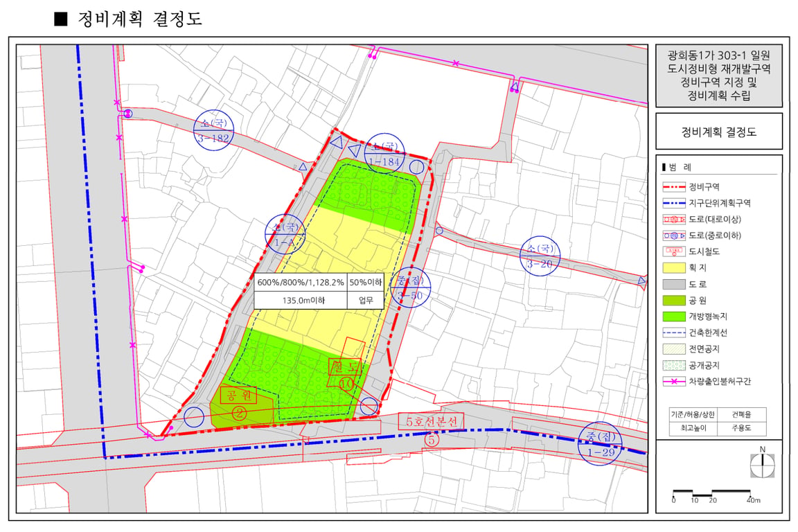
Task: Select the 소(국) 3-20 road circle marker
Action: pos(540,256)
